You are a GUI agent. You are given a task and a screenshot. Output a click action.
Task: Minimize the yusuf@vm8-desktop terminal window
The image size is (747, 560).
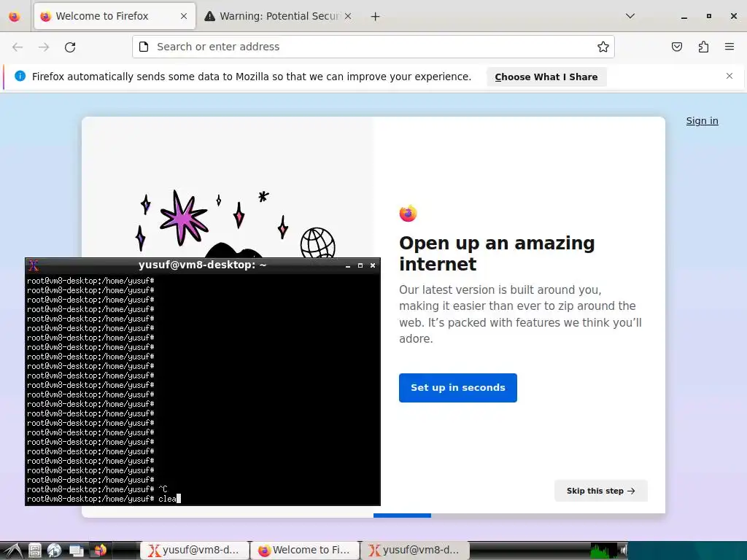tap(348, 265)
